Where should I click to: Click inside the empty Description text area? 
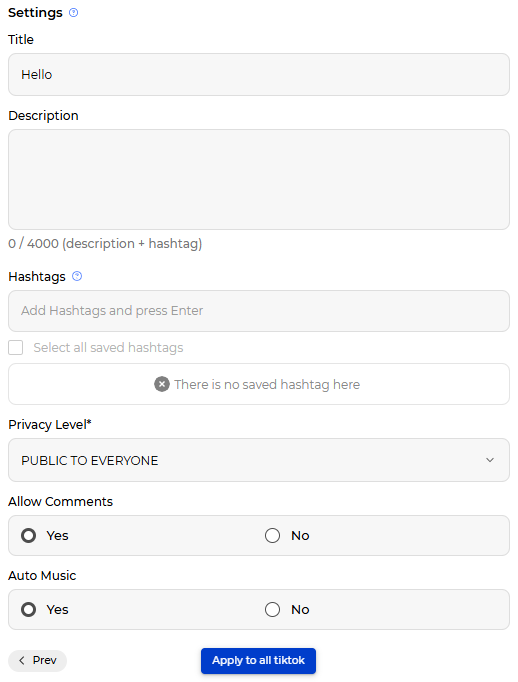pos(259,179)
